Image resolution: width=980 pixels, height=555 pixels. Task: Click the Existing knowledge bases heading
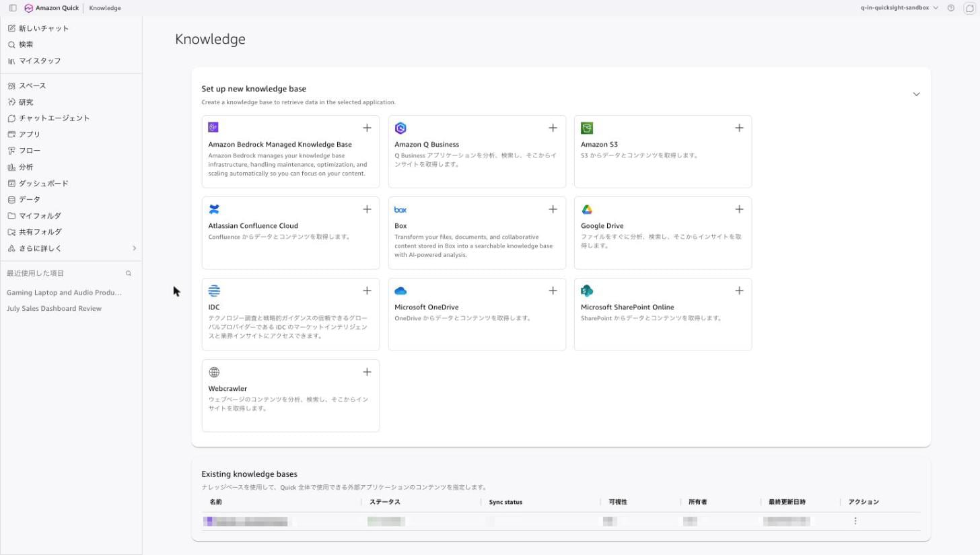(249, 474)
